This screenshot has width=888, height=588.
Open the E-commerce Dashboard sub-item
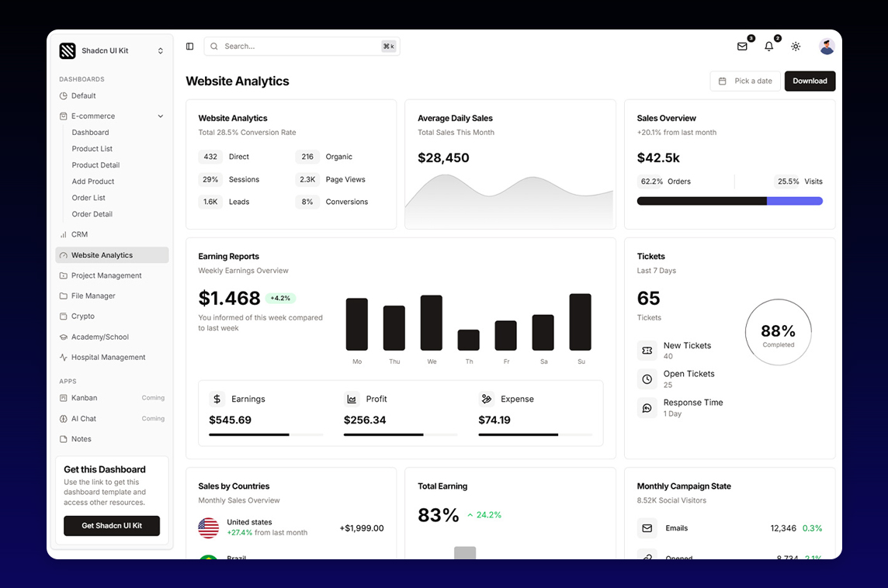coord(91,133)
